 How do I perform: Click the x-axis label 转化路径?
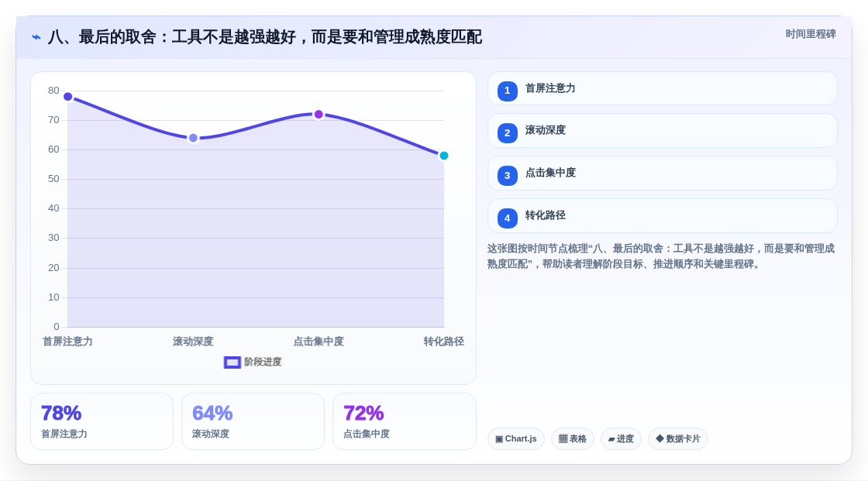click(x=443, y=342)
